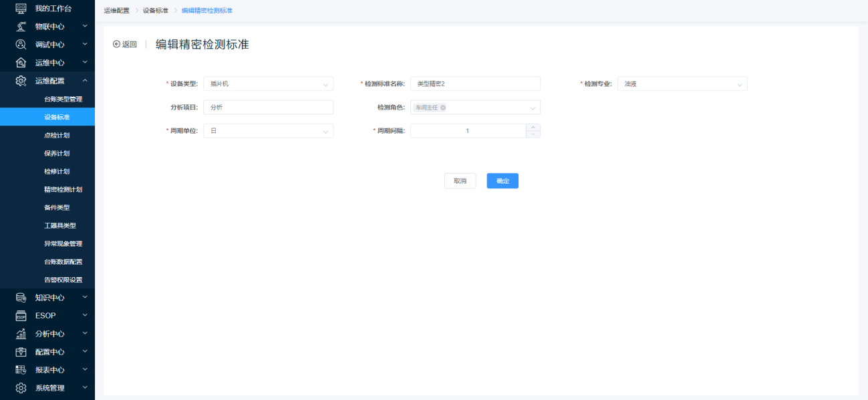Click the 取消 button
Screen dimensions: 868x400
click(460, 181)
